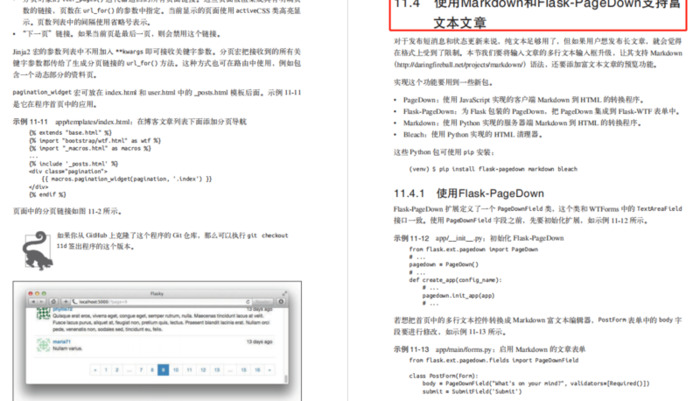The image size is (700, 401).
Task: Click the "{% endif %}" code line
Action: (x=47, y=195)
